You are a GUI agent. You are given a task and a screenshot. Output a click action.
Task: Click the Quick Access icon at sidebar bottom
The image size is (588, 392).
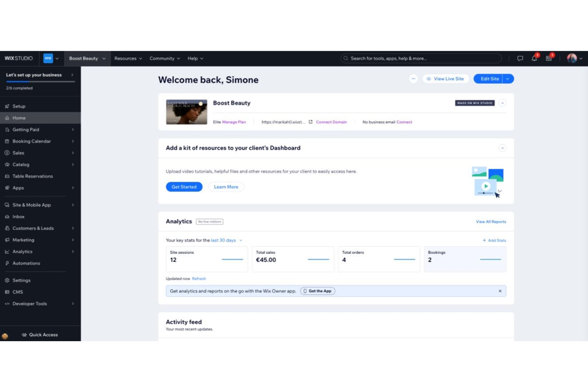(23, 334)
